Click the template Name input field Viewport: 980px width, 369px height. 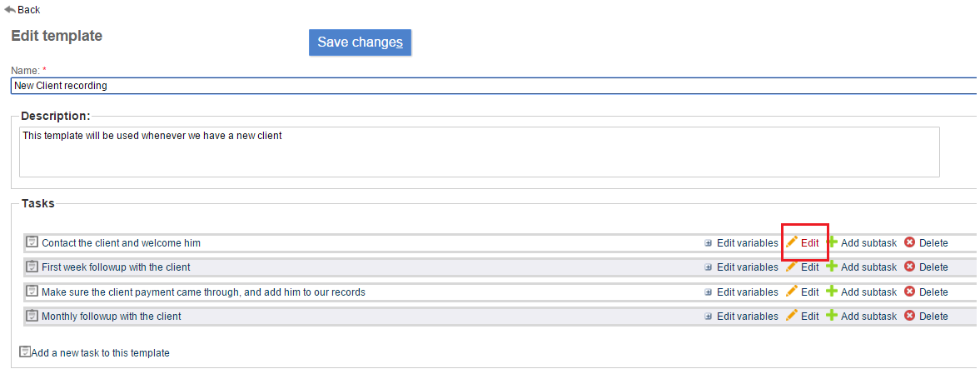pyautogui.click(x=491, y=86)
